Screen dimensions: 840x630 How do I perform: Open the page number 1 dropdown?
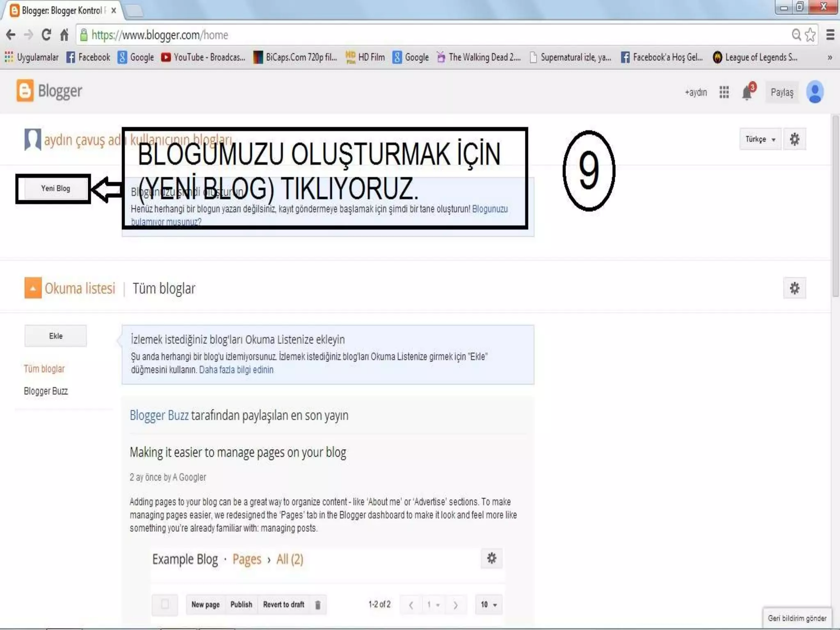(x=433, y=605)
